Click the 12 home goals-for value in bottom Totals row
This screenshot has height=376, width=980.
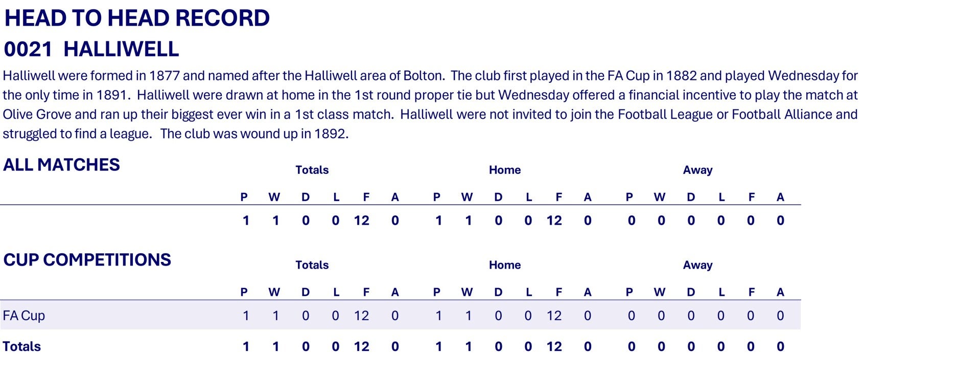[554, 346]
